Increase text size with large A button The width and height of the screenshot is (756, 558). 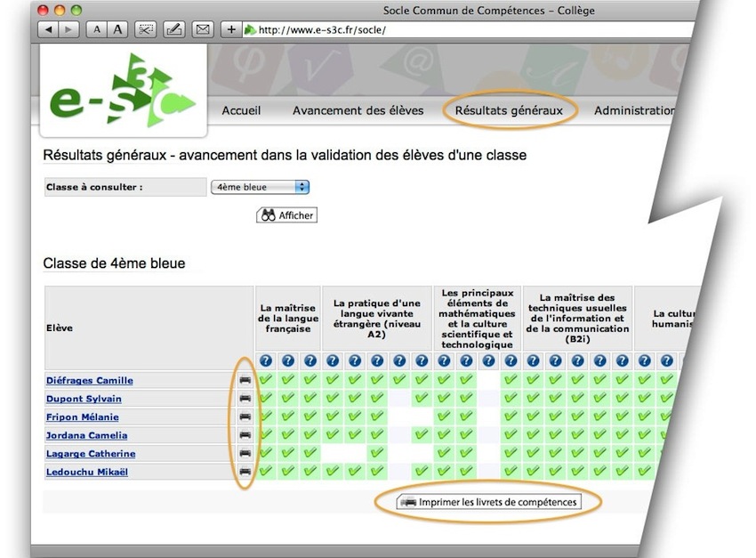[117, 29]
